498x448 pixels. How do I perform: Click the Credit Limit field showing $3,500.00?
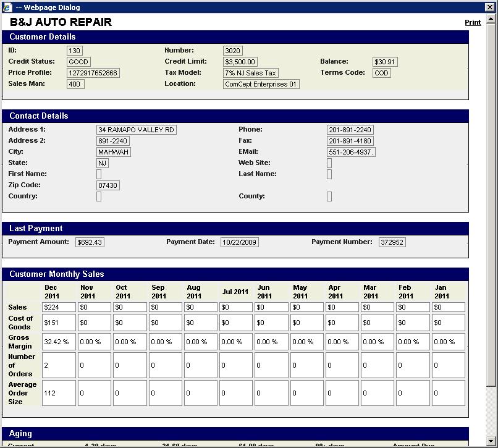(x=240, y=62)
